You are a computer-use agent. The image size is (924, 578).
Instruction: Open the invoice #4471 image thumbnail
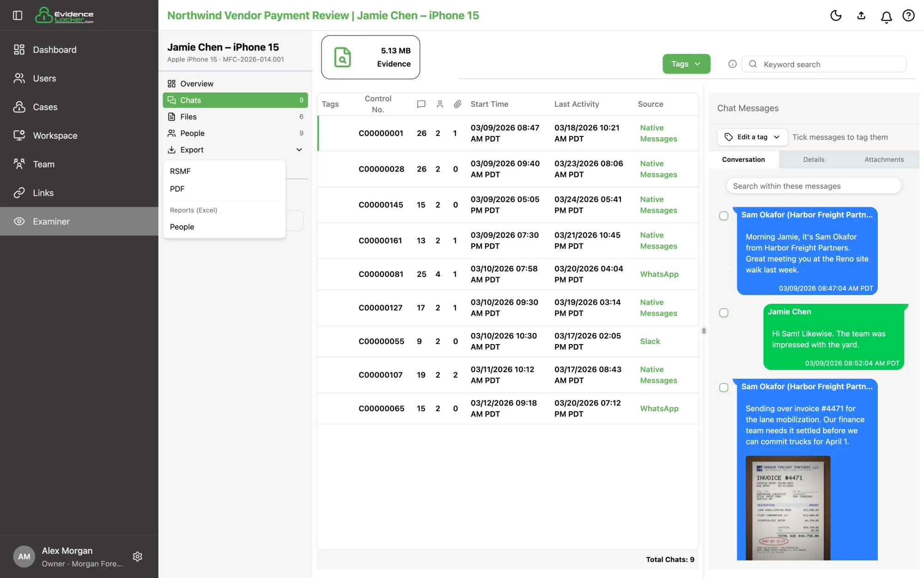click(788, 508)
